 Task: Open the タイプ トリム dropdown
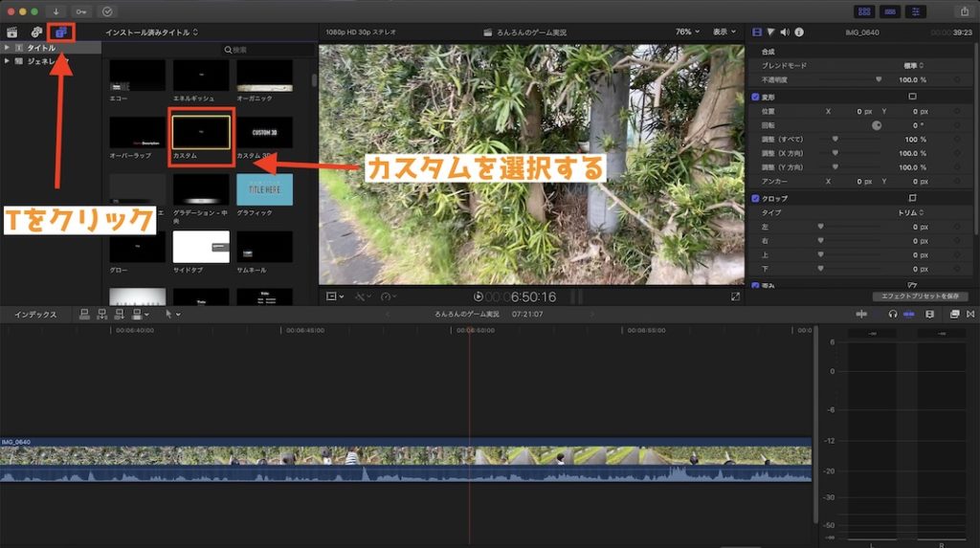click(x=911, y=212)
